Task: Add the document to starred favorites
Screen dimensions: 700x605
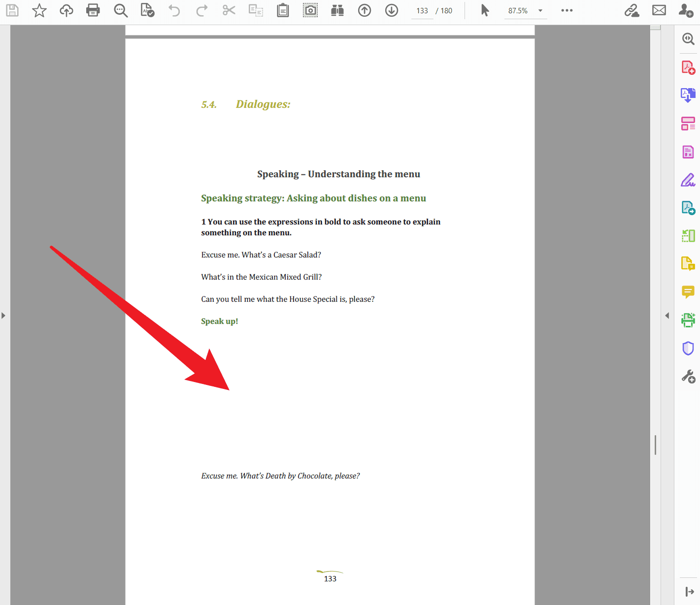Action: tap(39, 10)
